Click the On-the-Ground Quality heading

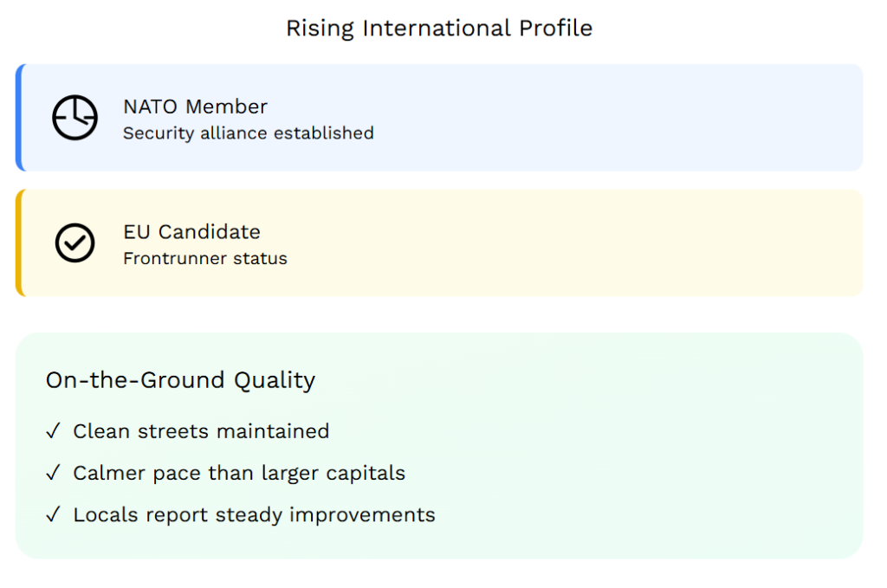click(180, 380)
